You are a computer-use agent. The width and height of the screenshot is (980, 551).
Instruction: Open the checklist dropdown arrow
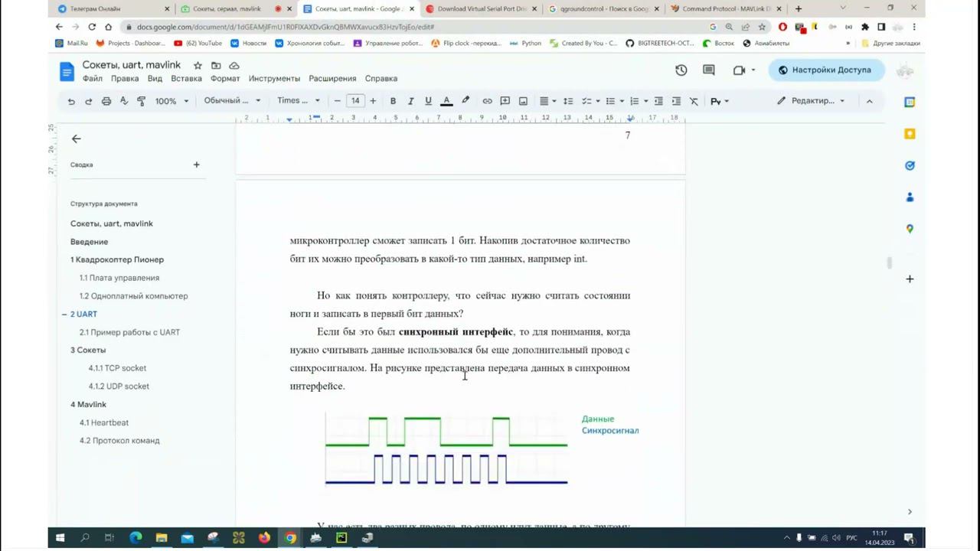(x=597, y=101)
